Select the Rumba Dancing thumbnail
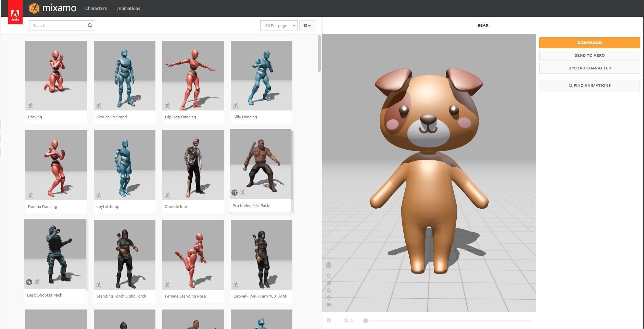Screen dimensions: 644x329 tap(56, 165)
